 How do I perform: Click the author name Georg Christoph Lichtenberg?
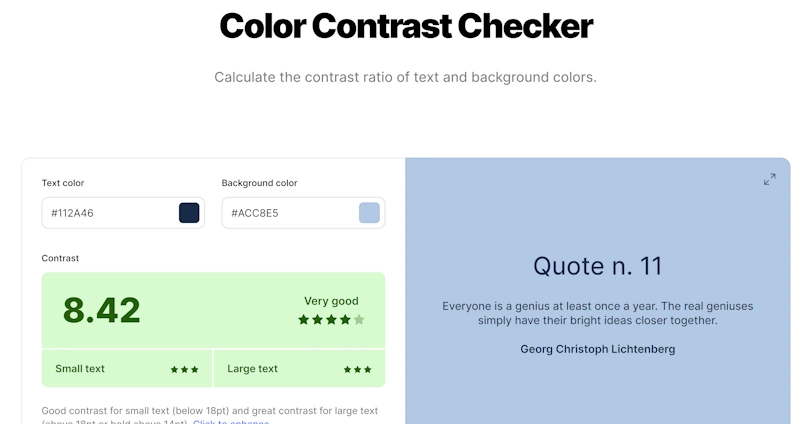[x=597, y=349]
